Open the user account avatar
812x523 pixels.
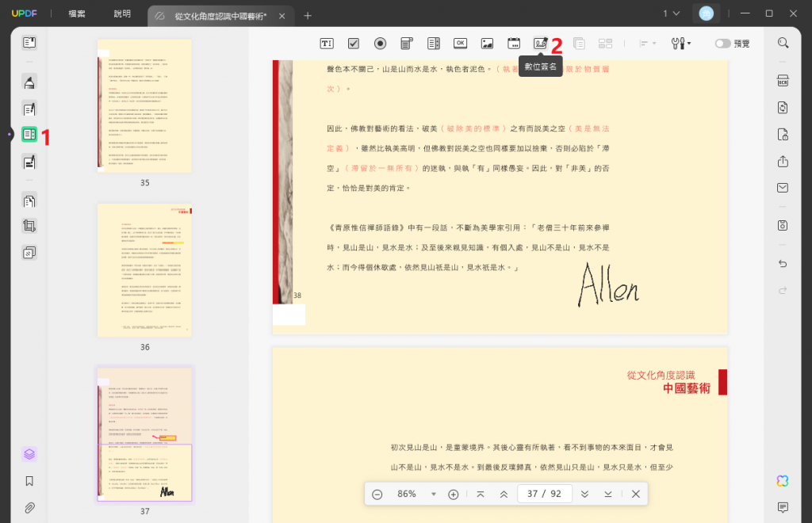(x=707, y=13)
